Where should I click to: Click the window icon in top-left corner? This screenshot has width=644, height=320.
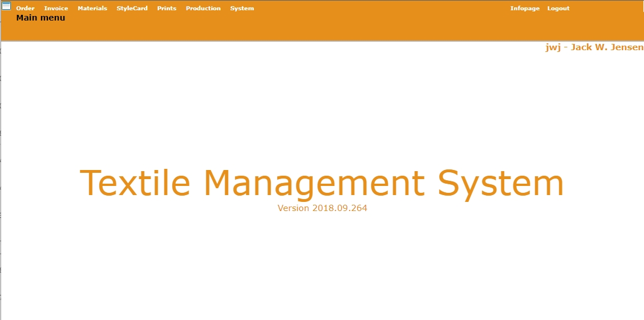pyautogui.click(x=6, y=6)
